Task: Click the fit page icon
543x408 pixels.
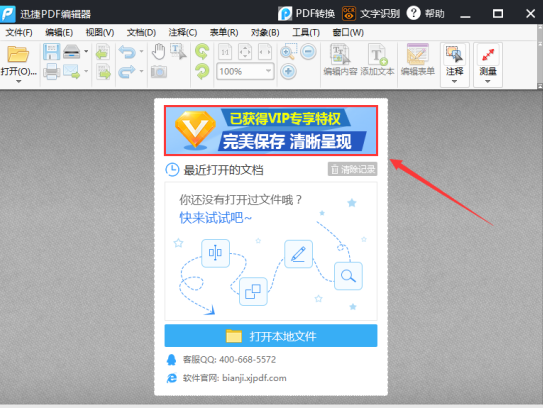Action: tap(245, 52)
